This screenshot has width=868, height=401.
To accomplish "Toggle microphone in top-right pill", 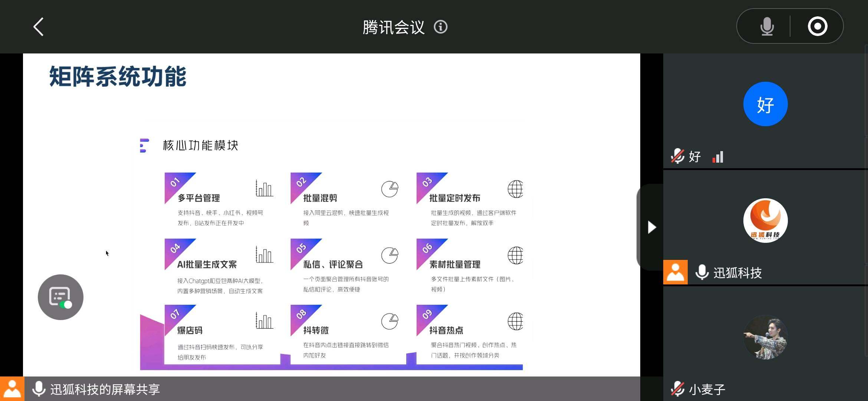I will pyautogui.click(x=767, y=26).
